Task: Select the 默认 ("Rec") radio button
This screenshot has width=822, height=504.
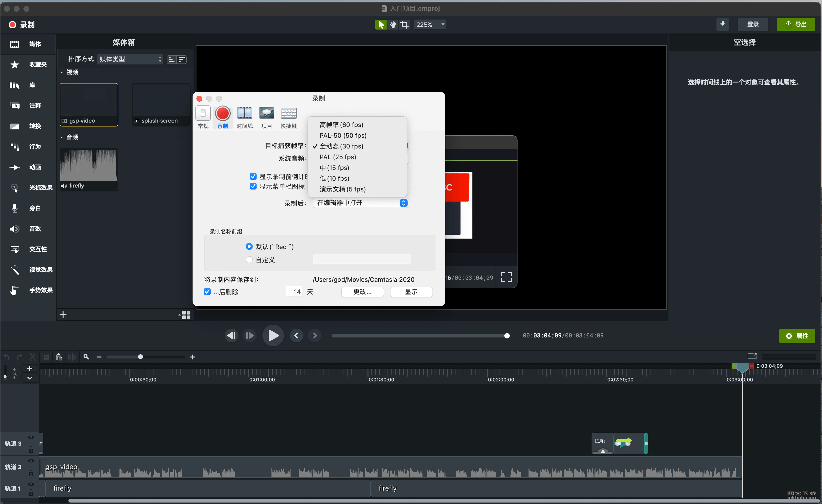Action: pos(249,246)
